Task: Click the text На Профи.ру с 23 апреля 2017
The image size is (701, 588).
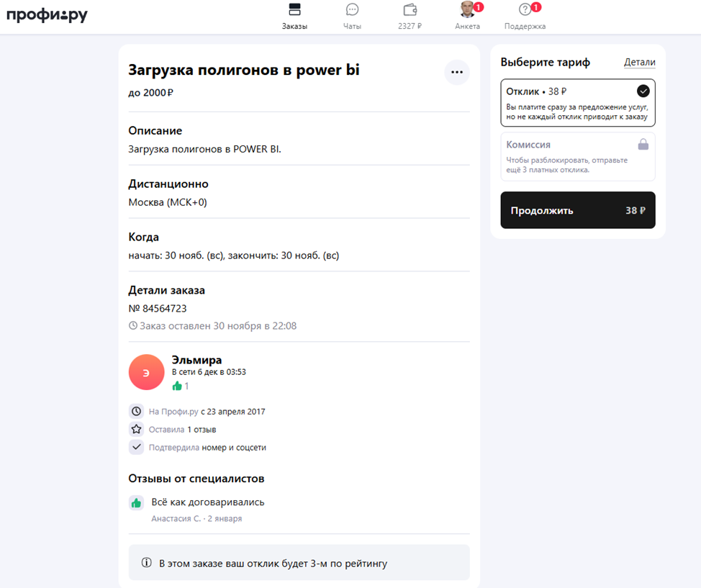Action: [207, 412]
